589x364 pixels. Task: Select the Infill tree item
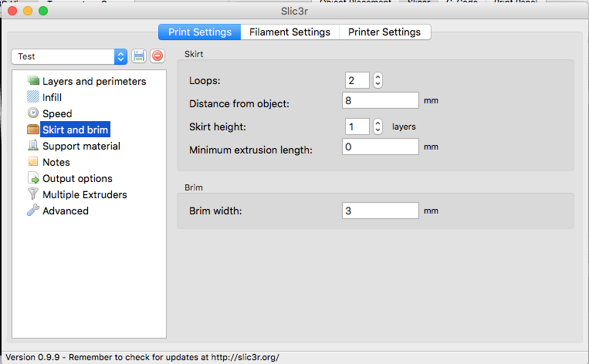pyautogui.click(x=52, y=97)
